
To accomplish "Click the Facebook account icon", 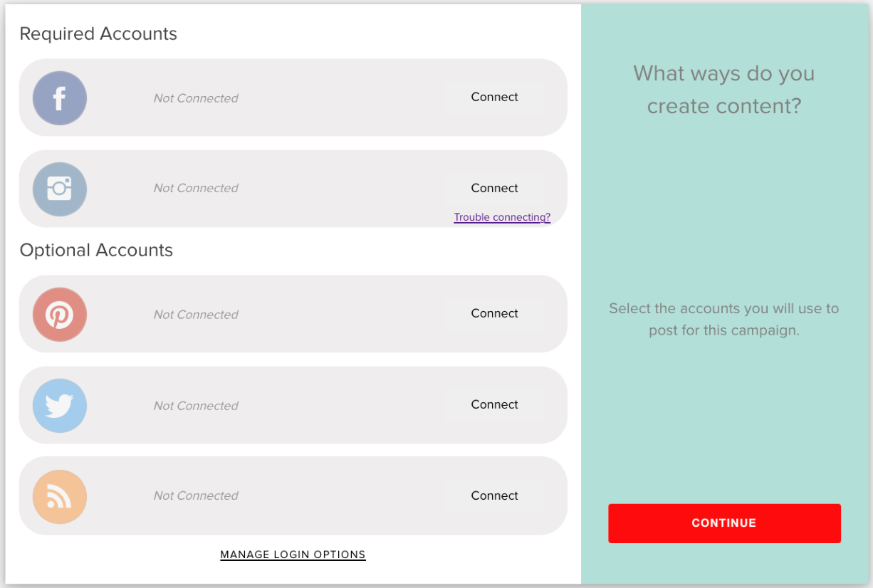I will [x=60, y=98].
